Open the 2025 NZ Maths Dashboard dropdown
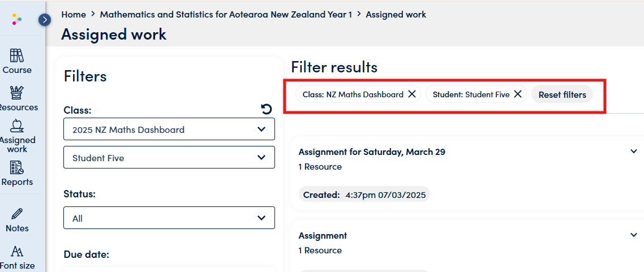 click(169, 129)
